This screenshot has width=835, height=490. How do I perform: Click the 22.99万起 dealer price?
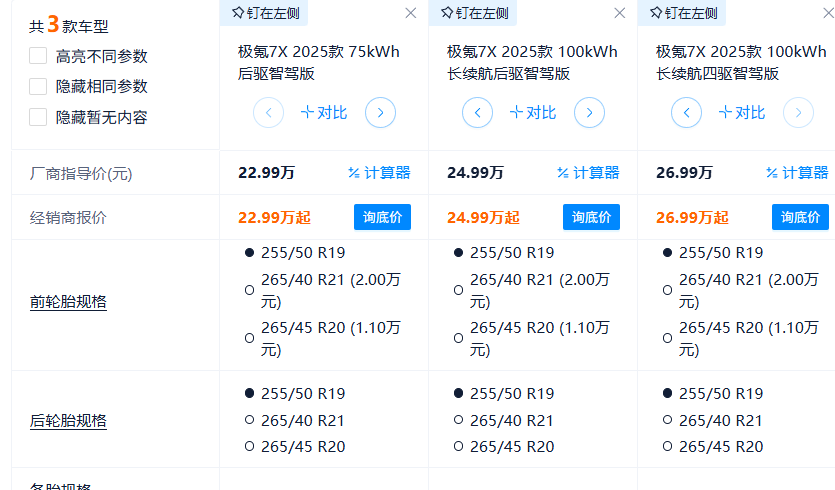pos(274,217)
